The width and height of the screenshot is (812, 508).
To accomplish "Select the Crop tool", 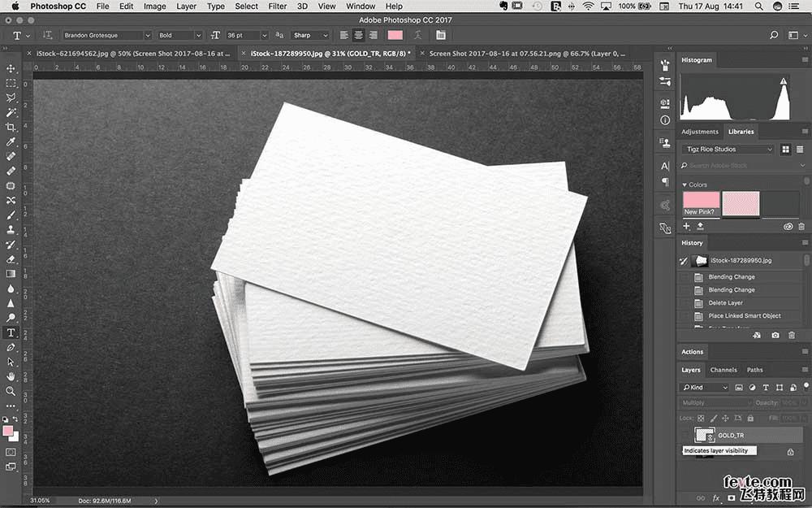I will tap(11, 128).
